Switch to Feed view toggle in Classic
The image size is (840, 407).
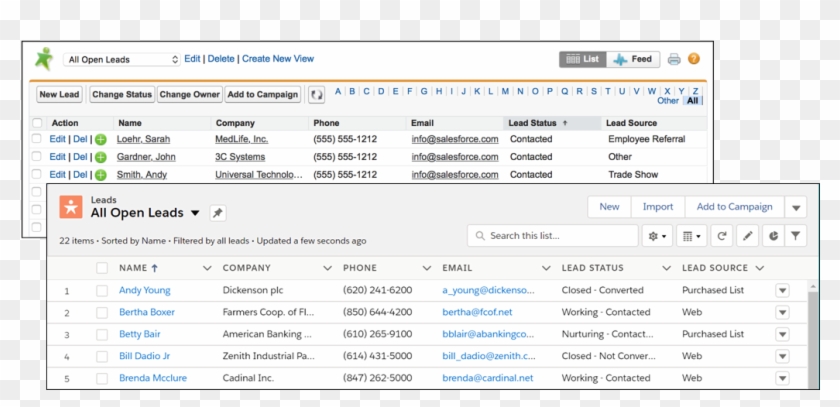tap(633, 59)
